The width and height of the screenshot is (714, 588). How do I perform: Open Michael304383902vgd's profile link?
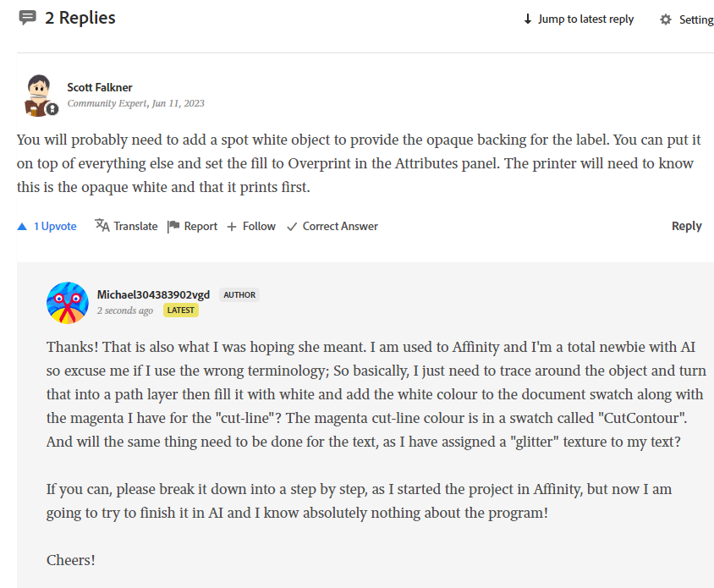pyautogui.click(x=153, y=294)
